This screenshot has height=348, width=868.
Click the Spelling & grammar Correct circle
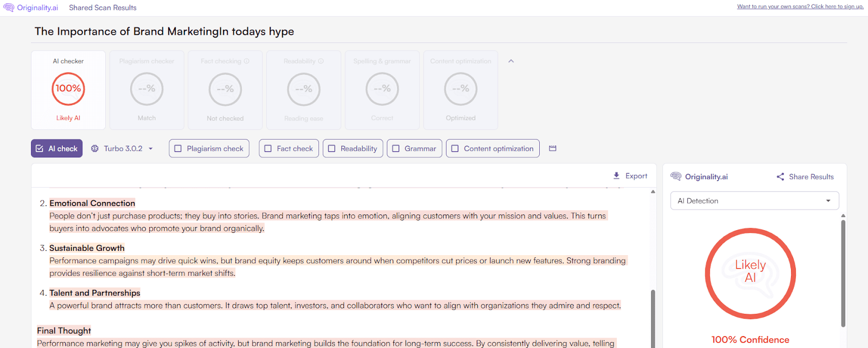point(382,89)
